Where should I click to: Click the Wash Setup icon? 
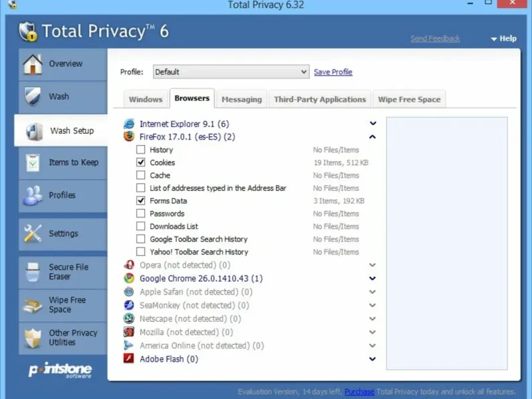35,131
